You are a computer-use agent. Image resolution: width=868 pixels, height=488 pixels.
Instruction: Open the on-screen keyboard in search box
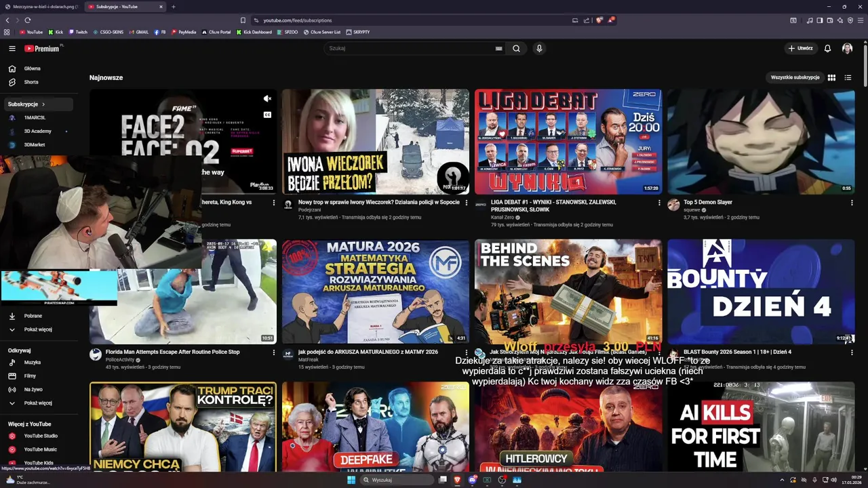tap(499, 48)
